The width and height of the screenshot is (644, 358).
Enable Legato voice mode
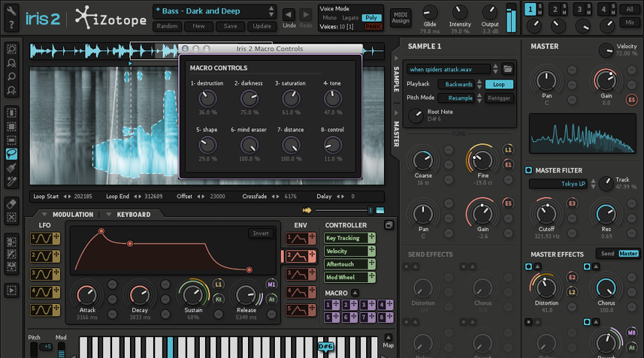click(350, 17)
